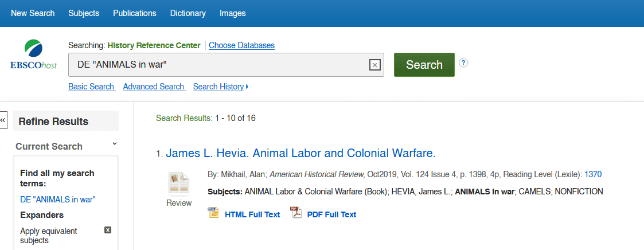Clear the search box with X icon
This screenshot has height=250, width=644.
(374, 65)
